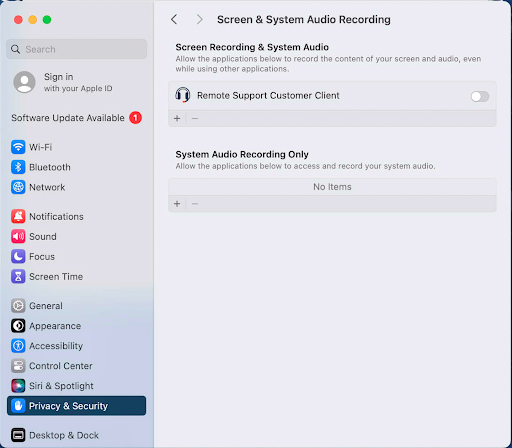Click the Control Center icon
This screenshot has height=448, width=512.
pyautogui.click(x=18, y=366)
